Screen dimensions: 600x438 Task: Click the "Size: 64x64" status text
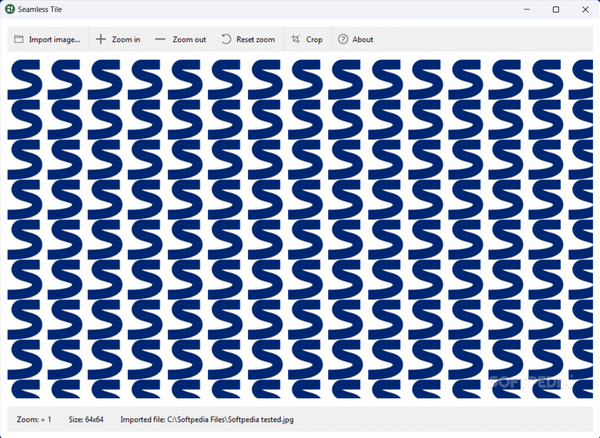[x=86, y=419]
